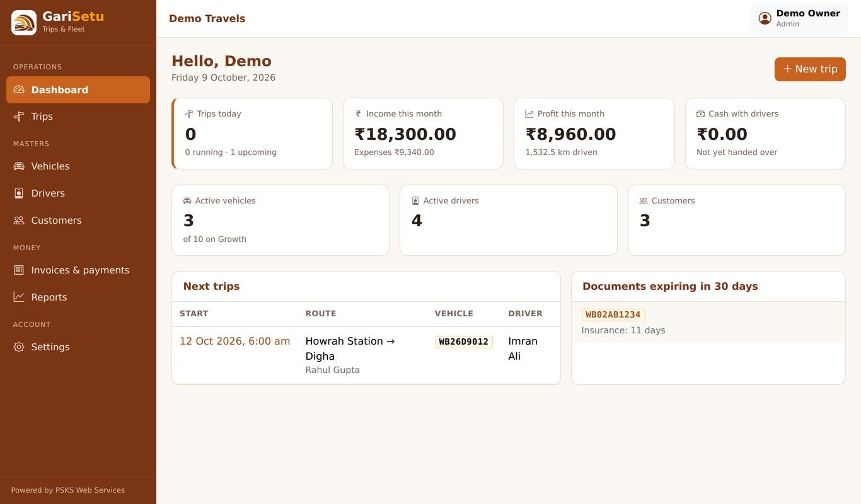Follow the PSKS Web Services footer link
Screen dimensions: 861x504
point(90,490)
